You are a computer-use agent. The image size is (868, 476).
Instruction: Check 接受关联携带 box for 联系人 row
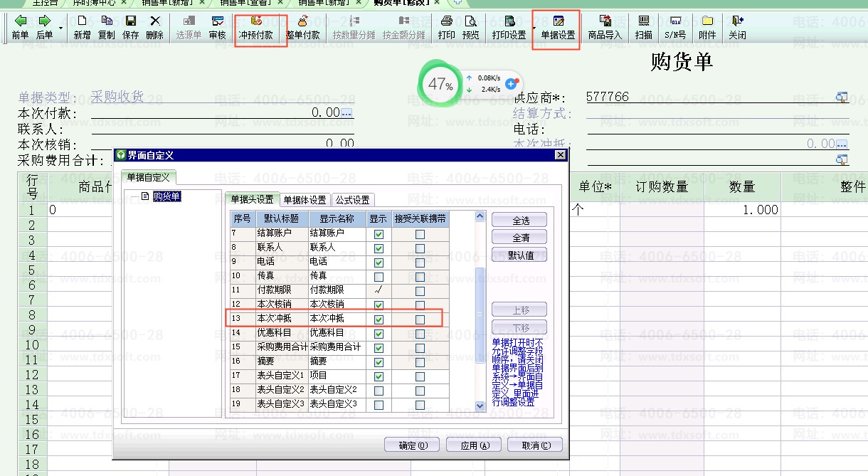pyautogui.click(x=420, y=248)
